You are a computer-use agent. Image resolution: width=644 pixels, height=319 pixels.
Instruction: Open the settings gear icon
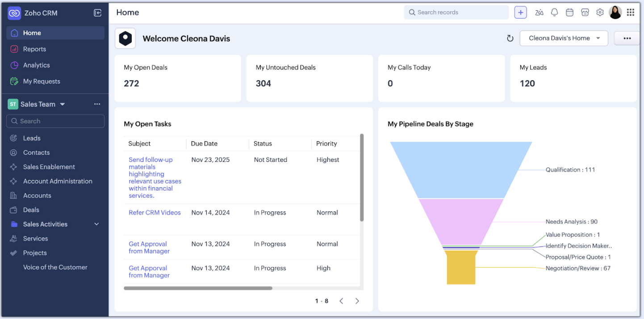point(600,13)
